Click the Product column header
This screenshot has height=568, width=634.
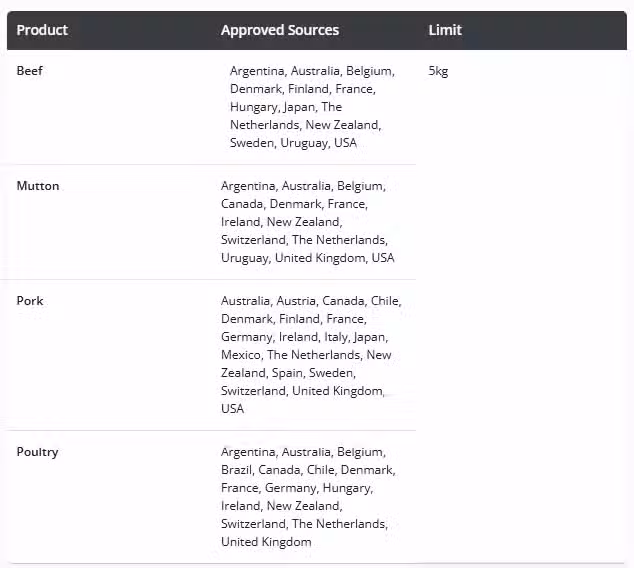tap(42, 30)
